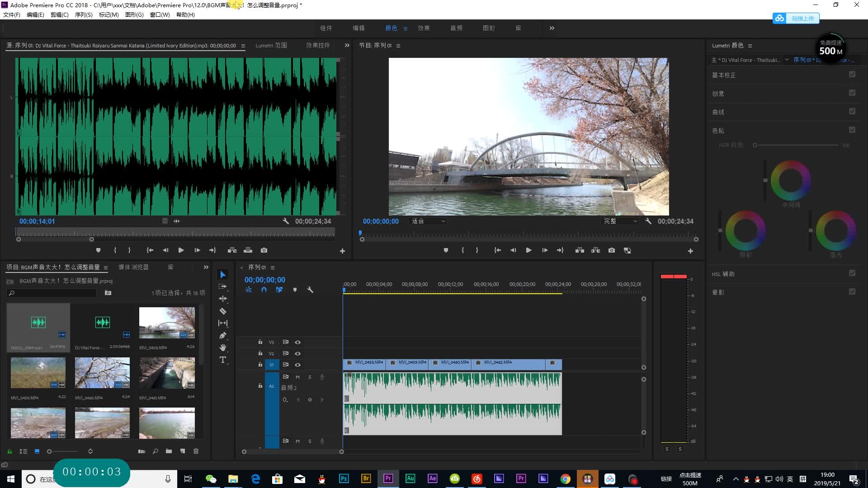Create New Bin in Project panel
Viewport: 868px width, 488px height.
[169, 451]
